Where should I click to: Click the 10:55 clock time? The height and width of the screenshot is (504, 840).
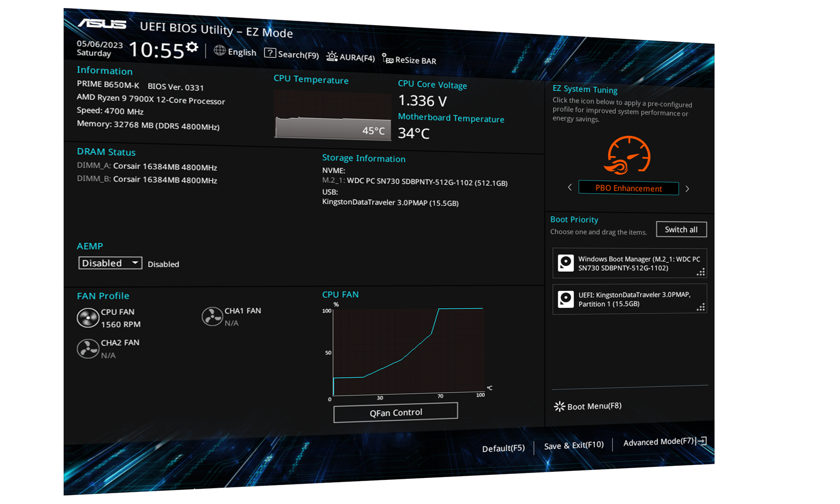pyautogui.click(x=156, y=50)
